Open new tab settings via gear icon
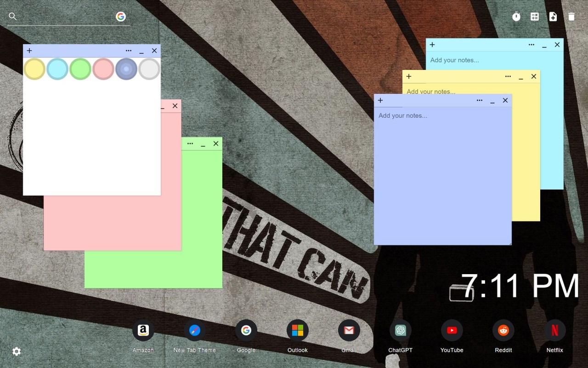 (x=17, y=351)
